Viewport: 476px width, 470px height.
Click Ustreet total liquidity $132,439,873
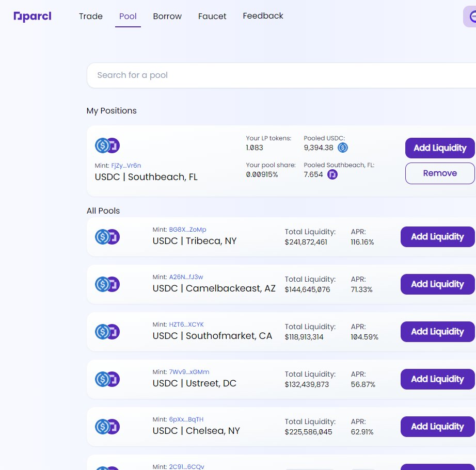point(307,384)
